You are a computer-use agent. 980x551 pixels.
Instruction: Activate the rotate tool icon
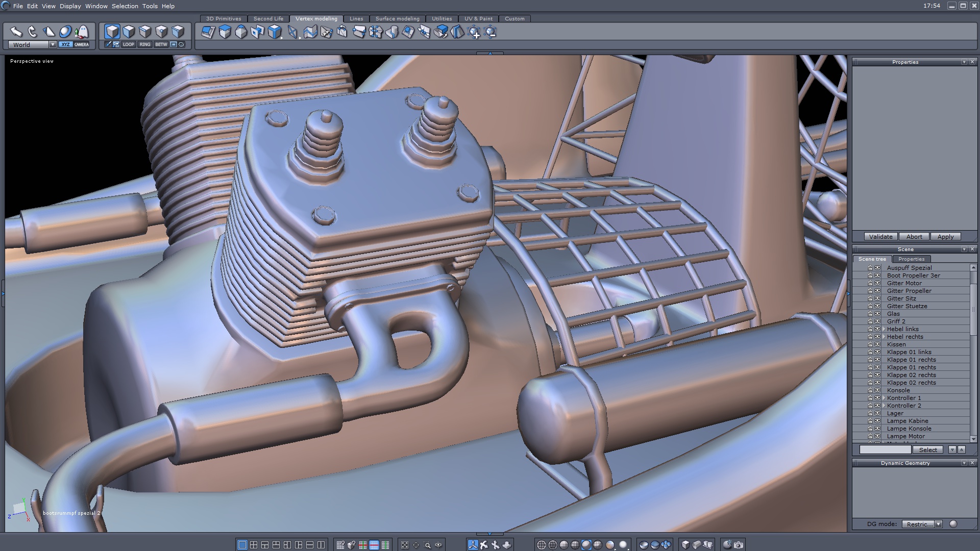[x=33, y=32]
